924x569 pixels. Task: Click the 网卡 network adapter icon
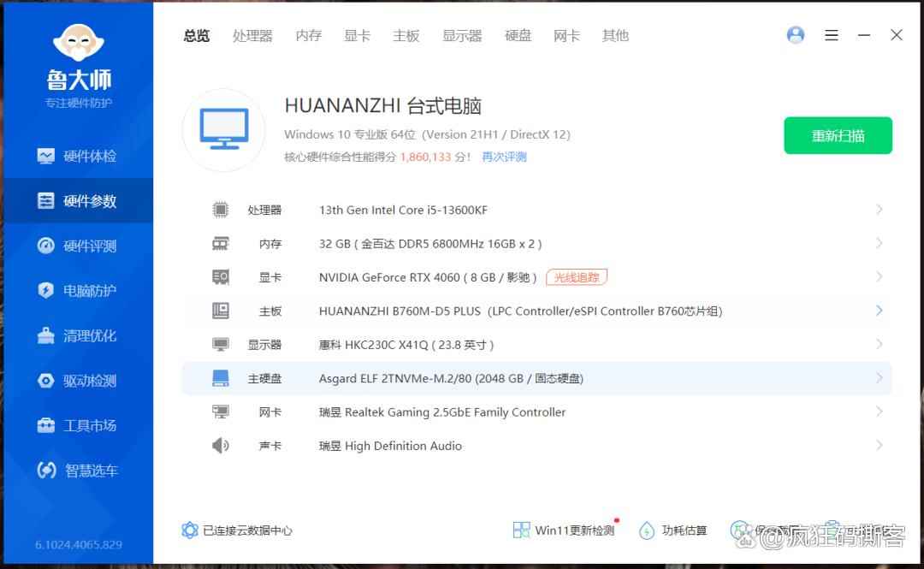click(221, 412)
